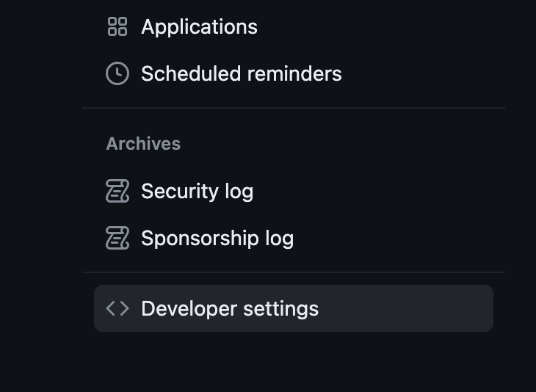Open the Applications settings page
Viewport: 536px width, 392px height.
(199, 27)
